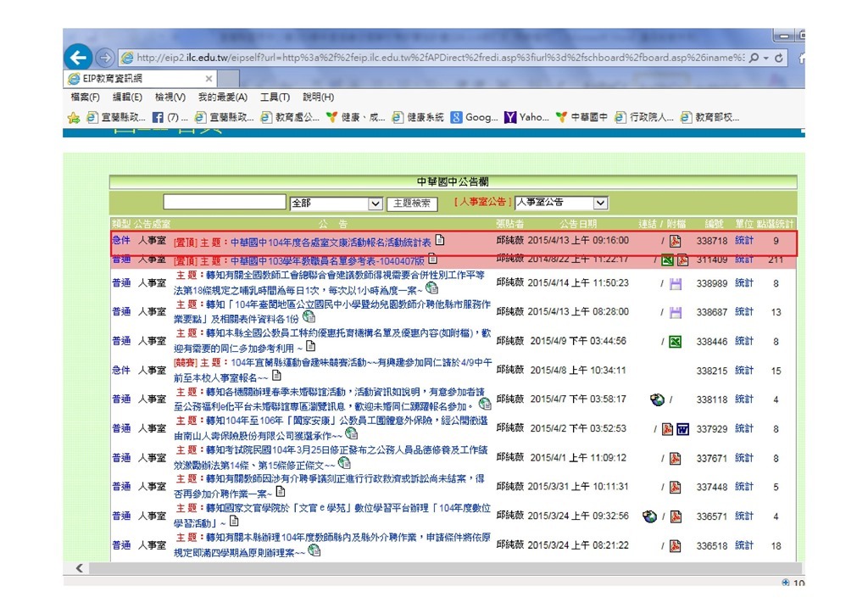Open announcement about 春季未婚聯誼活動

[330, 399]
